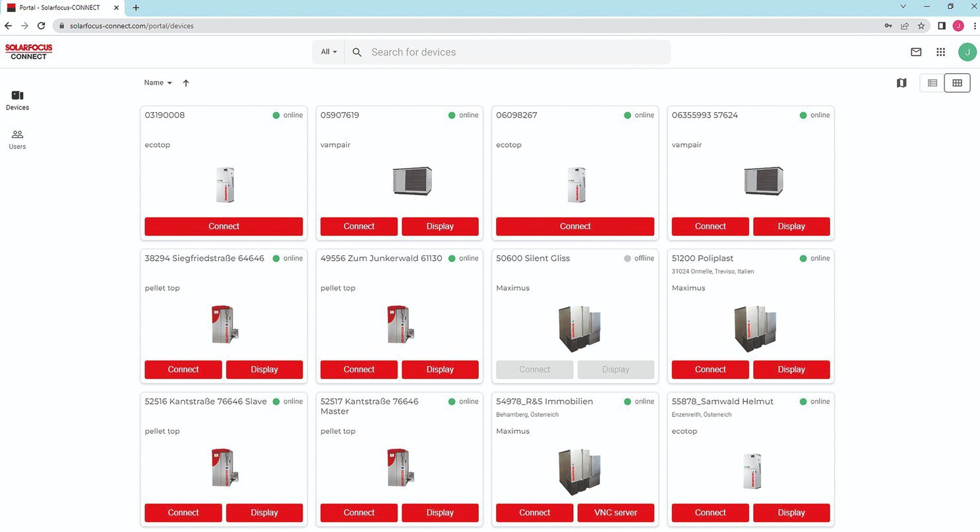Reverse sort order with the up arrow
This screenshot has width=980, height=532.
coord(186,83)
